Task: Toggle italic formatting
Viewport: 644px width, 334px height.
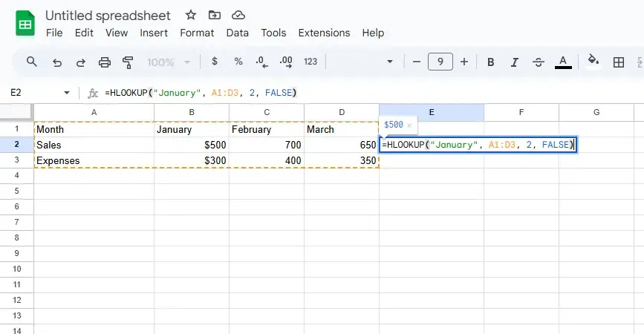Action: (x=515, y=62)
